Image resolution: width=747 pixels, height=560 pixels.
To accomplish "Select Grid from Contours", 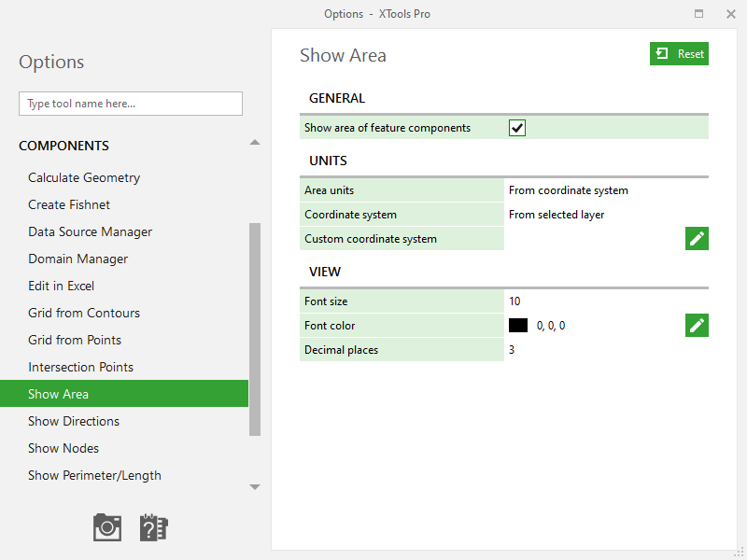I will click(84, 313).
